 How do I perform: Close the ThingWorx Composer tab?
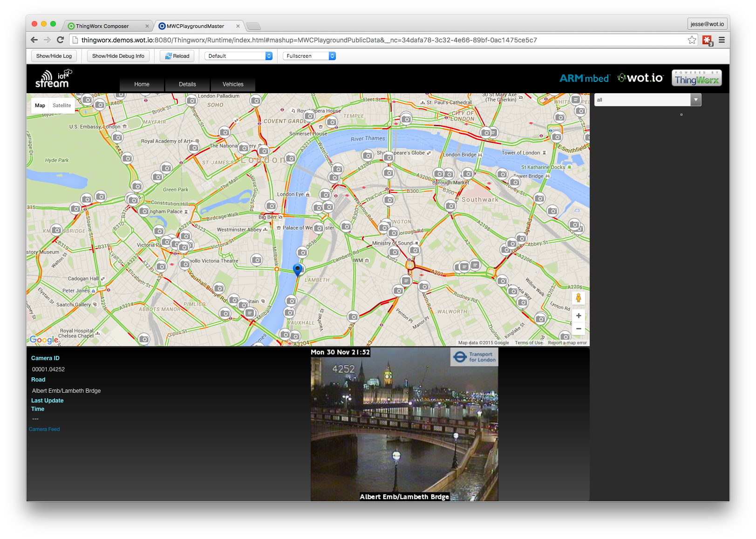pos(147,26)
